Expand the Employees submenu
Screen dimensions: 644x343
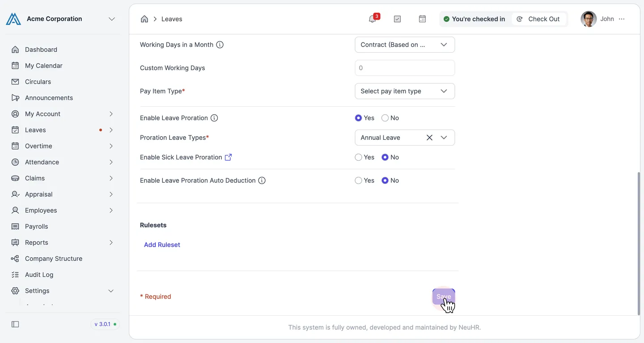coord(111,210)
